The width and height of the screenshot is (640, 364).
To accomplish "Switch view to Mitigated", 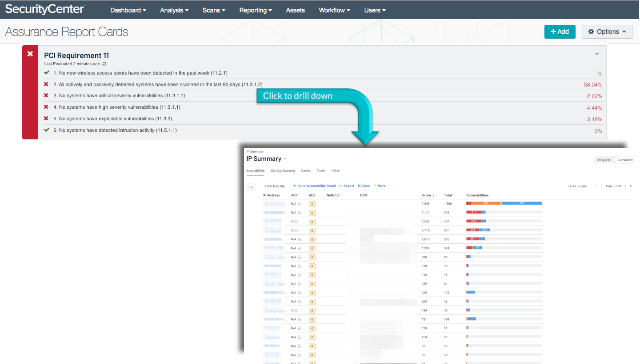I will pos(604,160).
